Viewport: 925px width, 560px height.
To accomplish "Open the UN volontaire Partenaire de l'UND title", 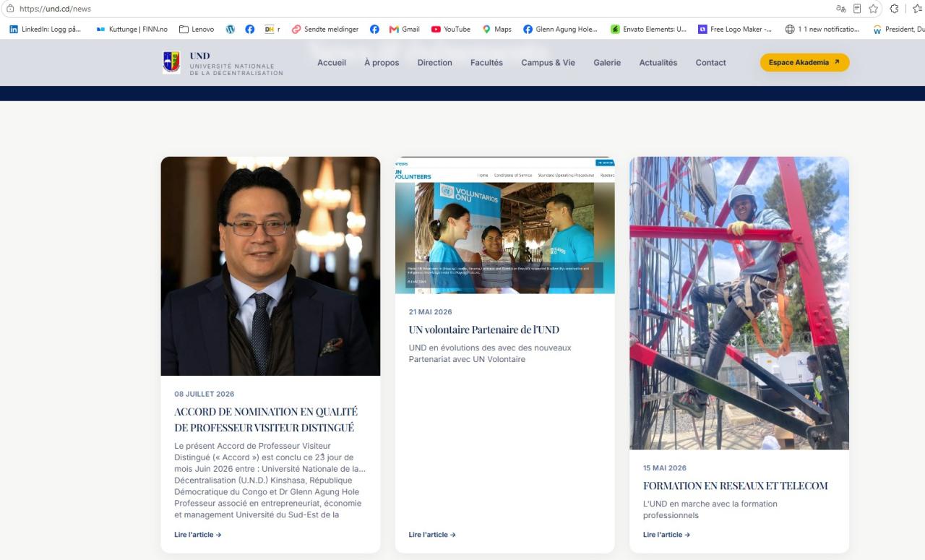I will tap(484, 329).
